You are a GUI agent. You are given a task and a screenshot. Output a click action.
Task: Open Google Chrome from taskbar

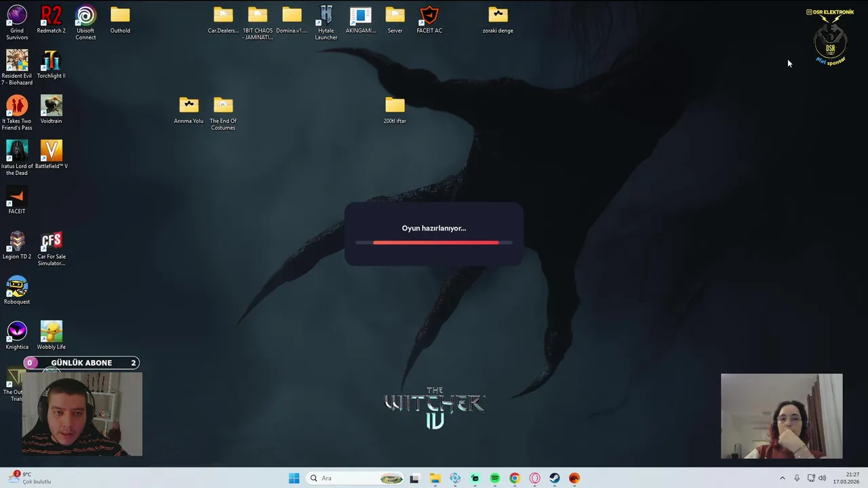(x=515, y=478)
